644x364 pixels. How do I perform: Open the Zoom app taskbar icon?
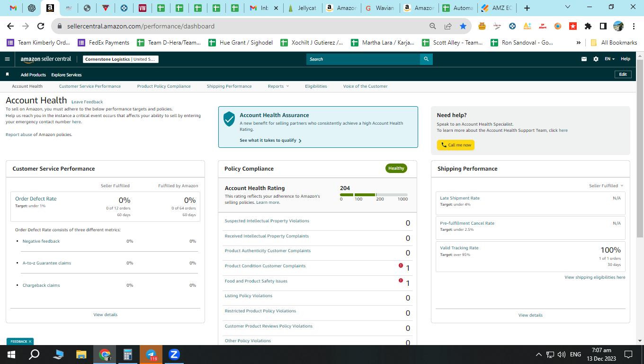[x=174, y=355]
